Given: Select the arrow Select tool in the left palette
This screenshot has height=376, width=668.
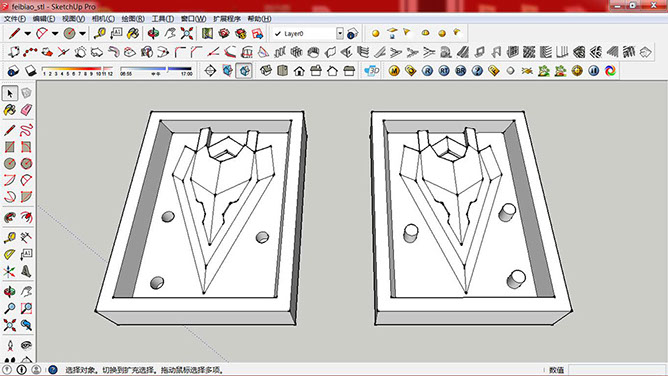Looking at the screenshot, I should (10, 93).
